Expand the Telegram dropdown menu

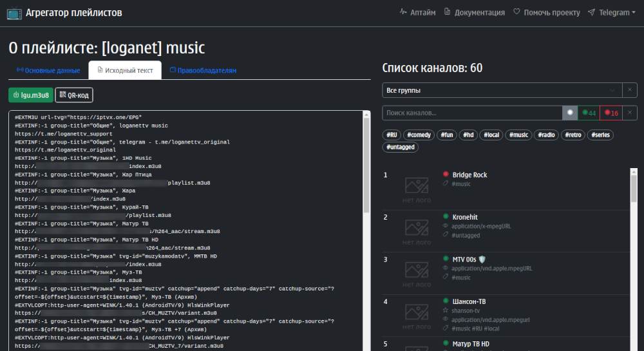click(612, 12)
